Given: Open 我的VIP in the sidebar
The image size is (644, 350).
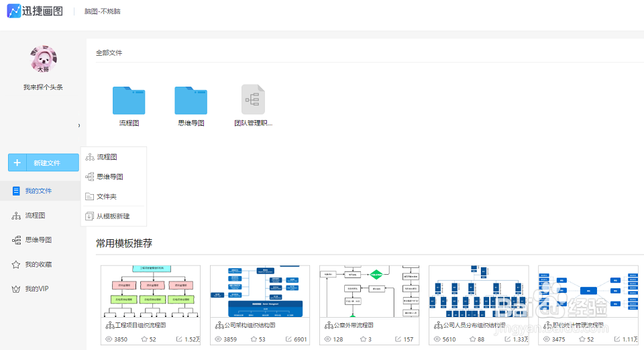Looking at the screenshot, I should [36, 289].
